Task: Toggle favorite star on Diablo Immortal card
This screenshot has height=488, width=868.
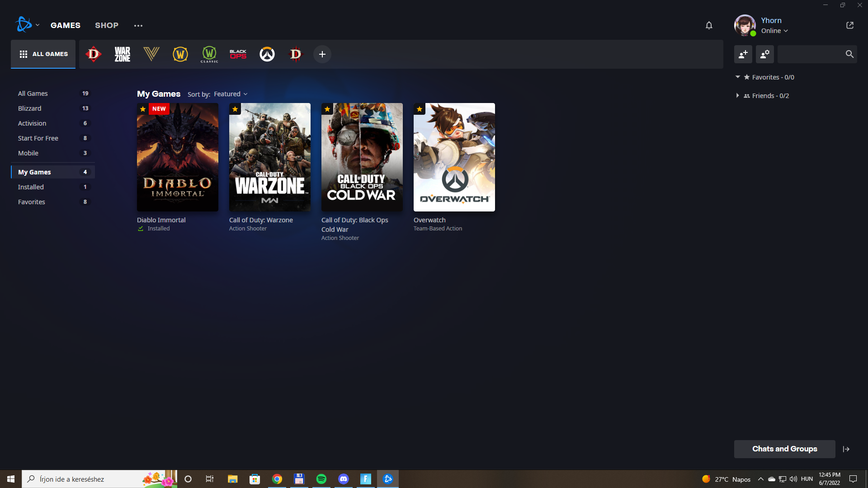Action: pyautogui.click(x=143, y=109)
